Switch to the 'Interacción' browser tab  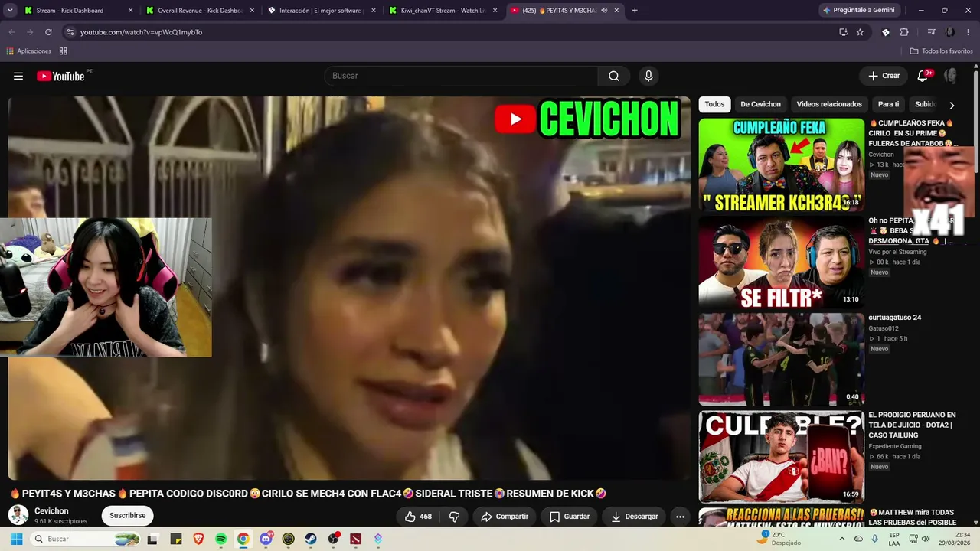(x=322, y=11)
